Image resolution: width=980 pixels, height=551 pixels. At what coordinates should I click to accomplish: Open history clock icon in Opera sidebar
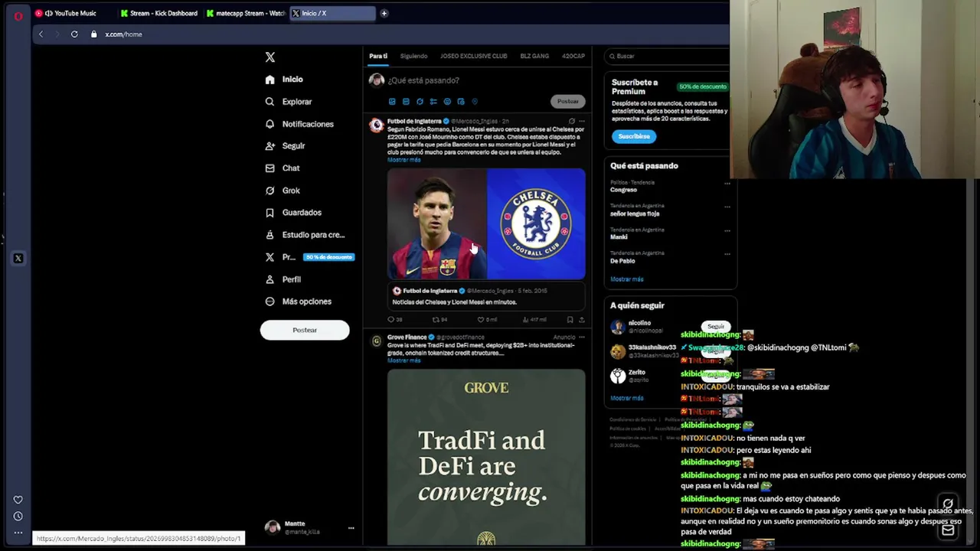click(x=18, y=517)
